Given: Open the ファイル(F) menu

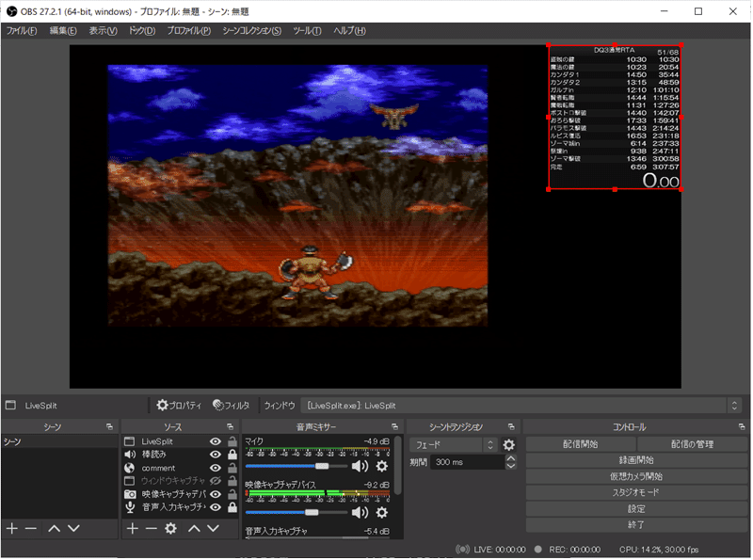Looking at the screenshot, I should [21, 31].
